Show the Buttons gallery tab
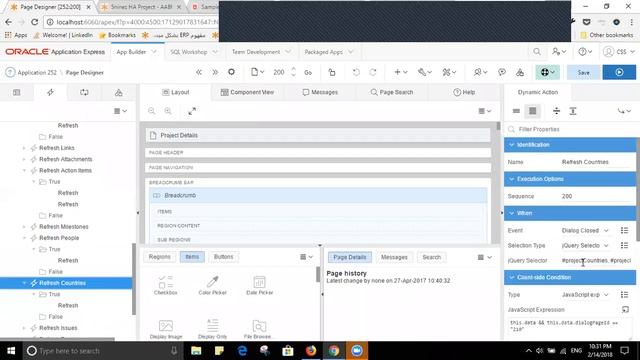Screen dimensions: 640x360 [x=224, y=257]
